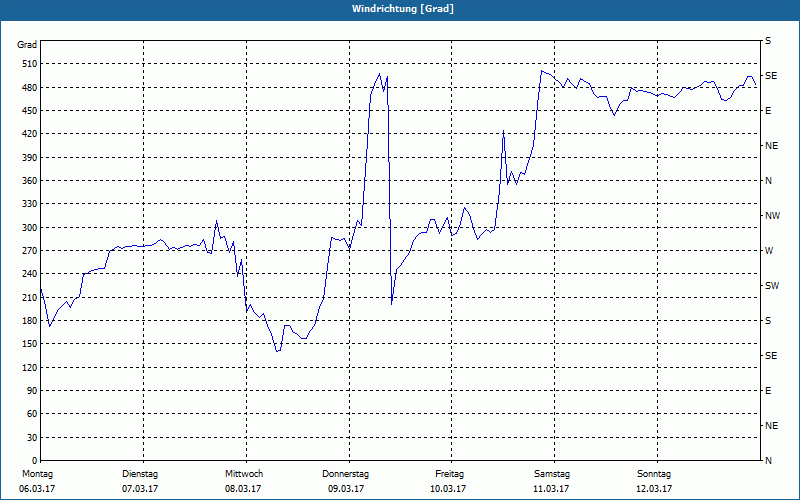Click the 'N' compass label beside the 360 gridline
Viewport: 800px width, 500px height.
click(x=769, y=181)
